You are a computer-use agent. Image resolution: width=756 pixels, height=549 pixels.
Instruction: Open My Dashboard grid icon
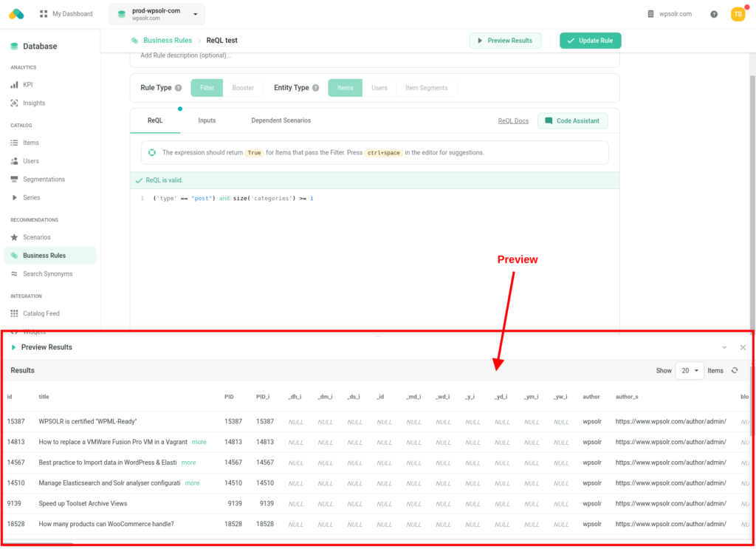44,14
